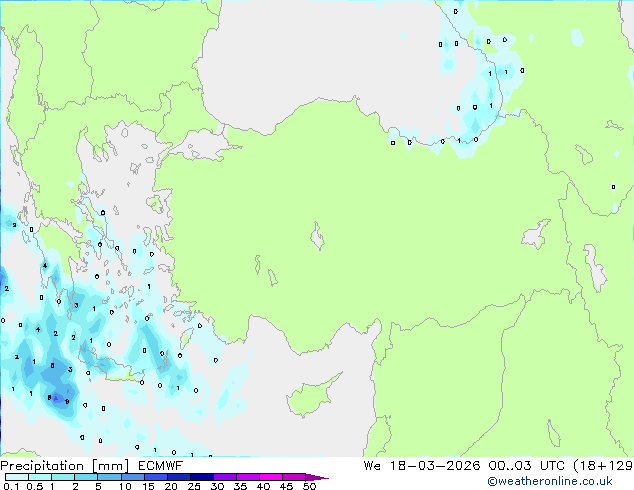Screen dimensions: 634x490
Task: Click the ECMWF model label
Action: 161,466
